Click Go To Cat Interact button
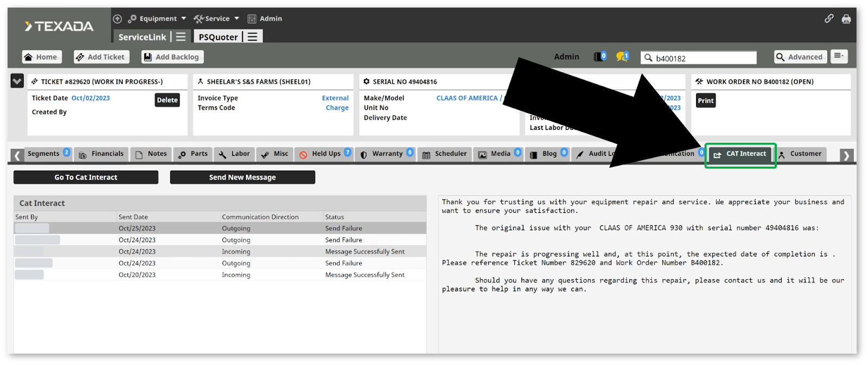868x365 pixels. click(x=86, y=178)
